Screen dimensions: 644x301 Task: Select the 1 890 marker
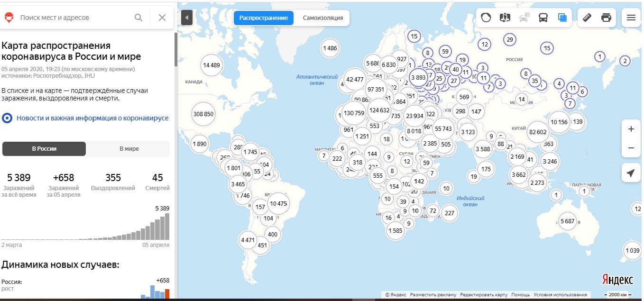pos(200,144)
